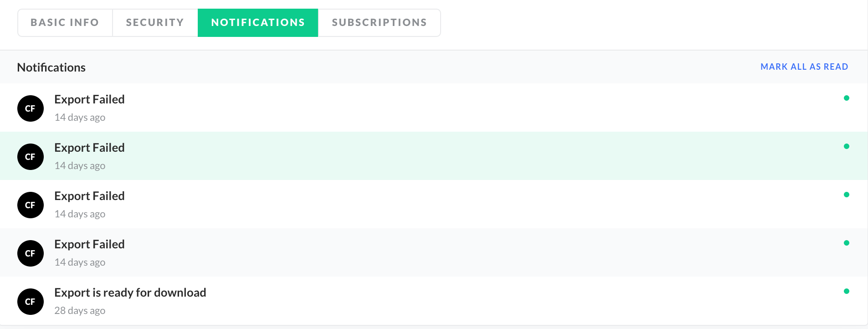Open the highlighted Export Failed notification title
The height and width of the screenshot is (329, 868).
pyautogui.click(x=89, y=148)
